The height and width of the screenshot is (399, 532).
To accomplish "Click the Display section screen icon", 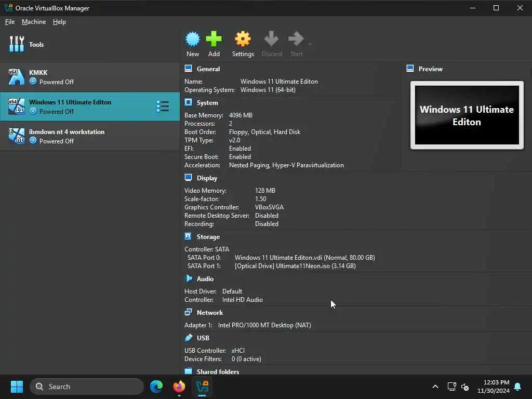I will pyautogui.click(x=188, y=178).
